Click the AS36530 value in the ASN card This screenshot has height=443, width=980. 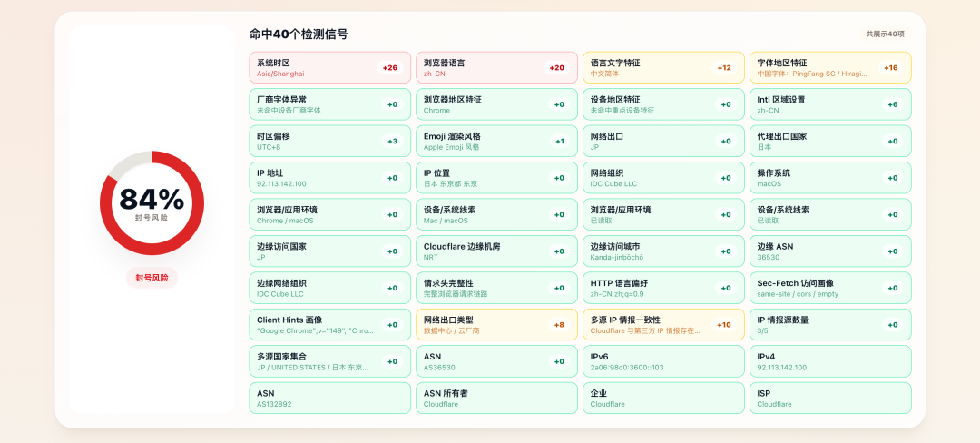[439, 368]
